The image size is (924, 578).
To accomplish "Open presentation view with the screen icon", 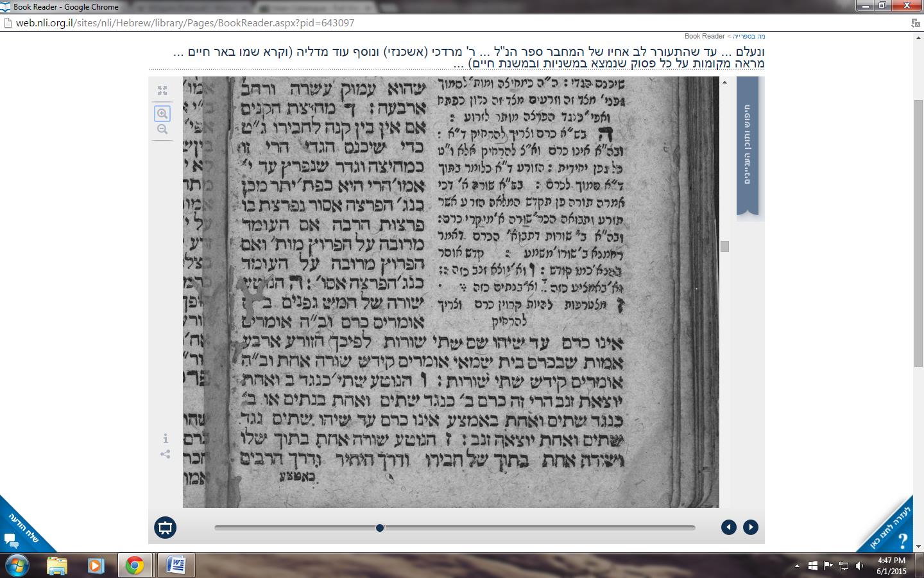I will click(166, 527).
